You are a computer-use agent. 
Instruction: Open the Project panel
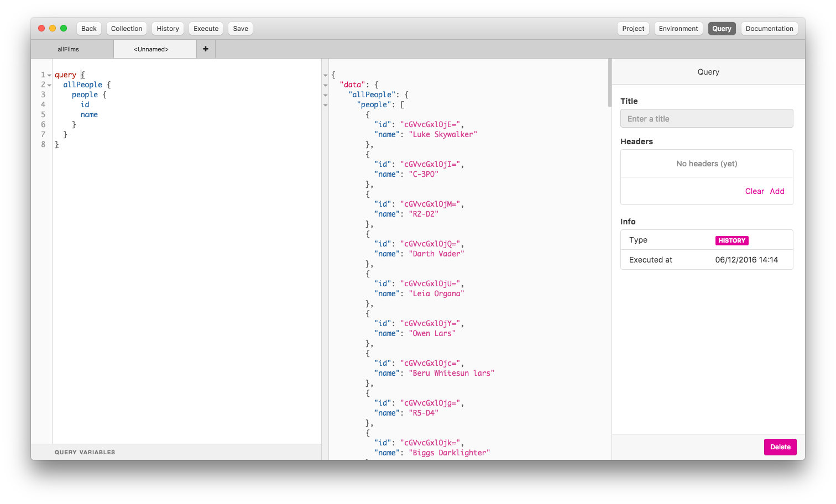(x=633, y=28)
